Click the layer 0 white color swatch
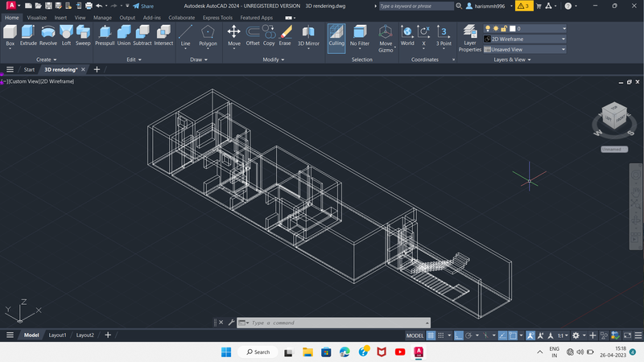 pyautogui.click(x=513, y=28)
